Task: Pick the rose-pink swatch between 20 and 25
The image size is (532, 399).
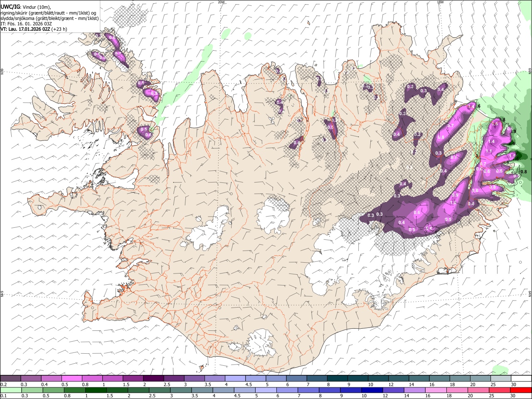Action: [478, 390]
